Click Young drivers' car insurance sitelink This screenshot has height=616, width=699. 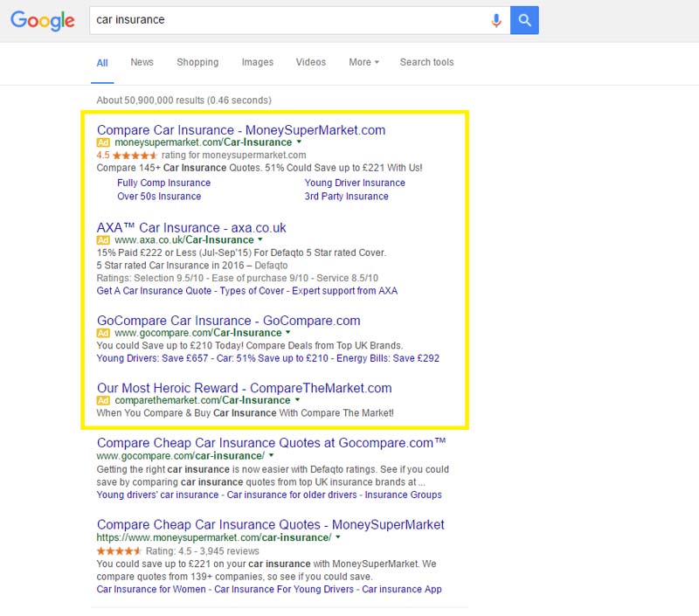(157, 495)
